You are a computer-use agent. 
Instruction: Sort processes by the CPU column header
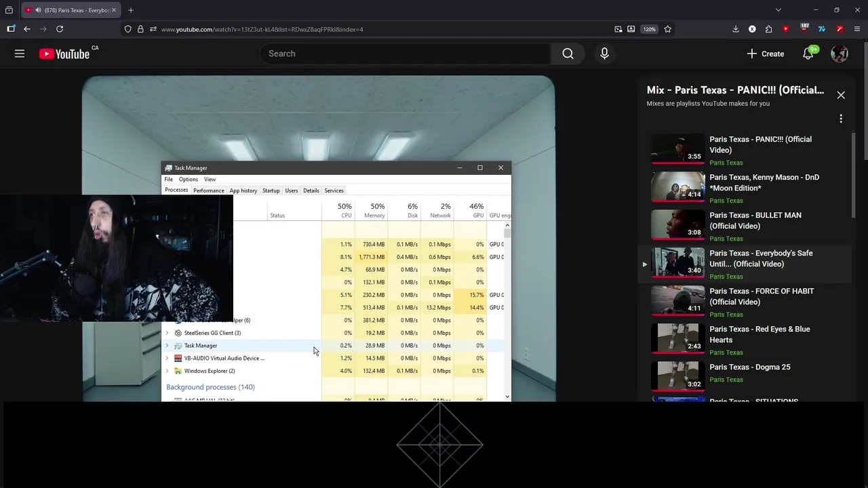pos(338,210)
